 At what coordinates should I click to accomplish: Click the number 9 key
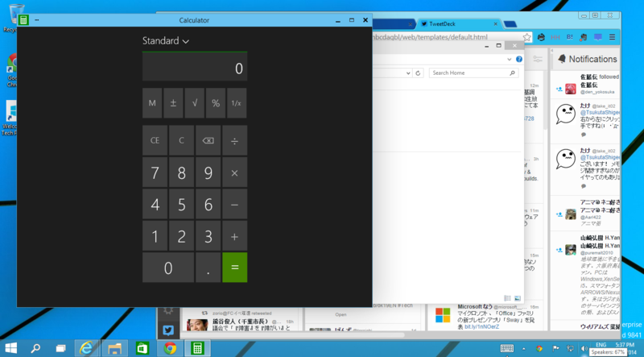tap(208, 172)
